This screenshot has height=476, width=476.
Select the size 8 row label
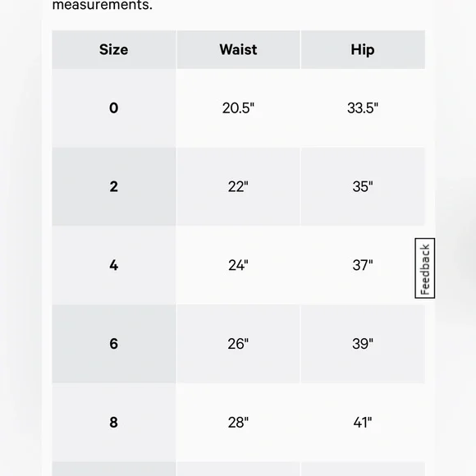[x=114, y=423]
